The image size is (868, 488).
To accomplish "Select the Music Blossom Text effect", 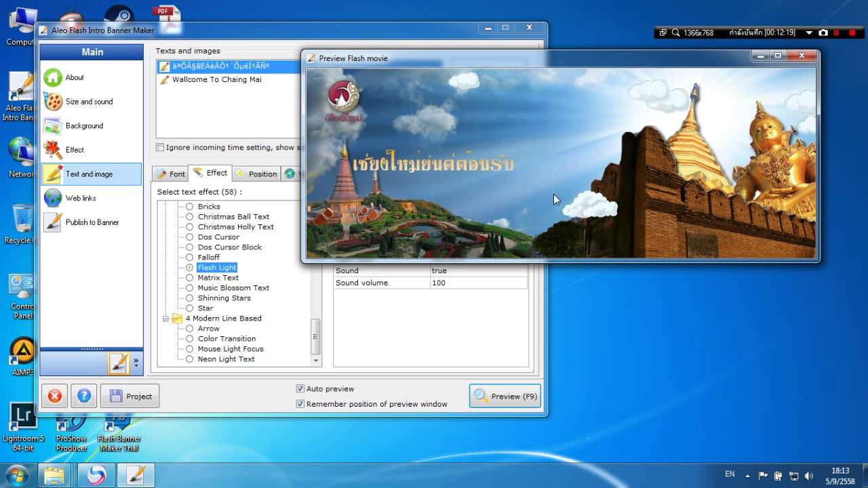I will (233, 287).
